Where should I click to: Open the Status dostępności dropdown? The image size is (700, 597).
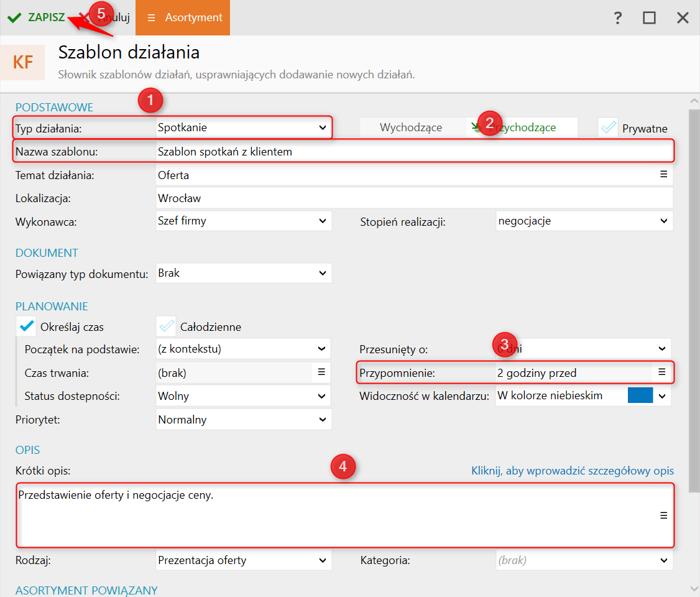point(243,396)
